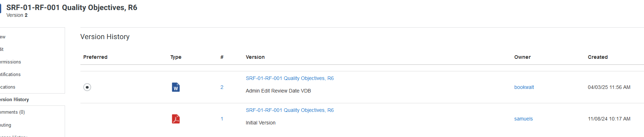Open the Initial Version title link
The image size is (644, 137).
[289, 110]
